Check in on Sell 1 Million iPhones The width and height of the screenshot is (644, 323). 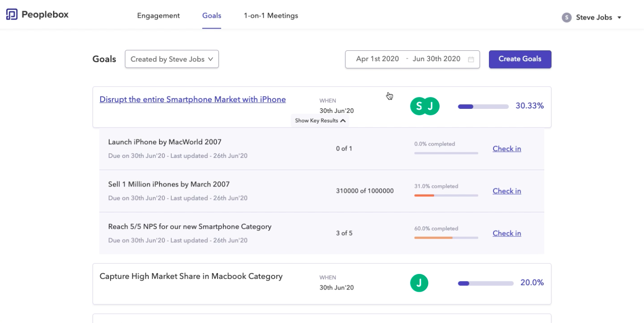tap(507, 191)
